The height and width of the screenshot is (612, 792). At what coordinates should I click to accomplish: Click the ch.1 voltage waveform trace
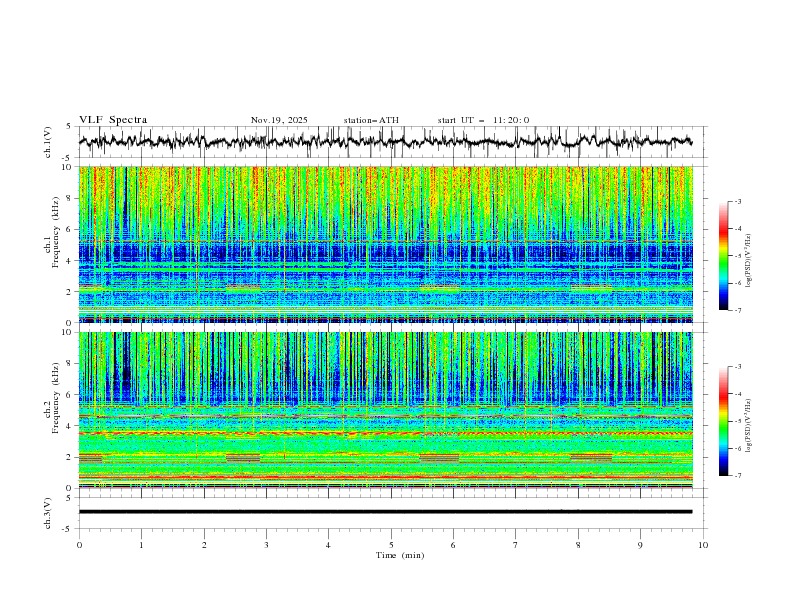[385, 142]
